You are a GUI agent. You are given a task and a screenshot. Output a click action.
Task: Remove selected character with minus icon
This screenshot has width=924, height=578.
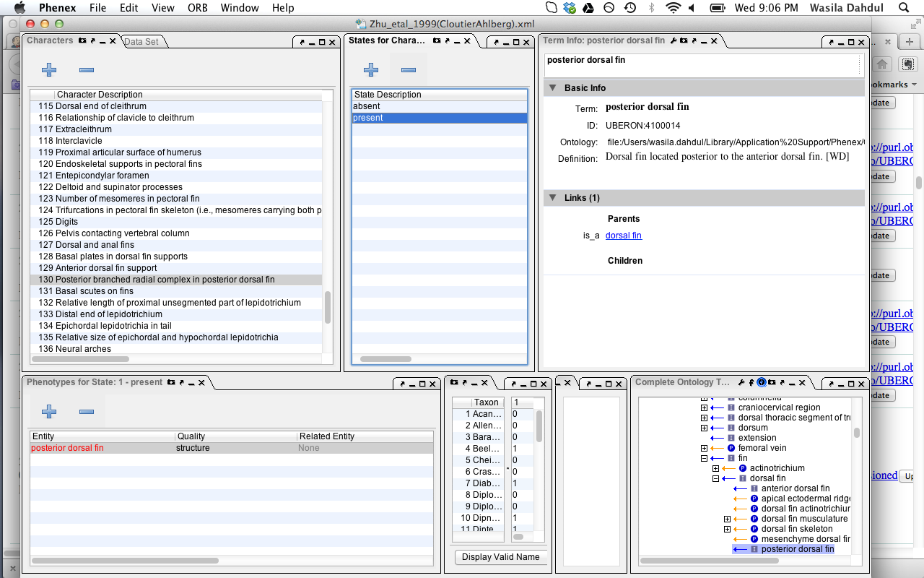87,70
